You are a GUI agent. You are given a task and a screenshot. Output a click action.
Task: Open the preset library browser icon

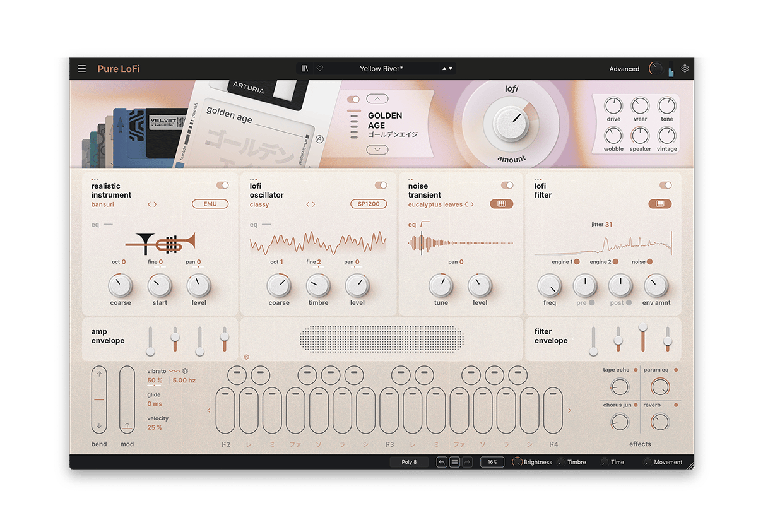(x=304, y=68)
